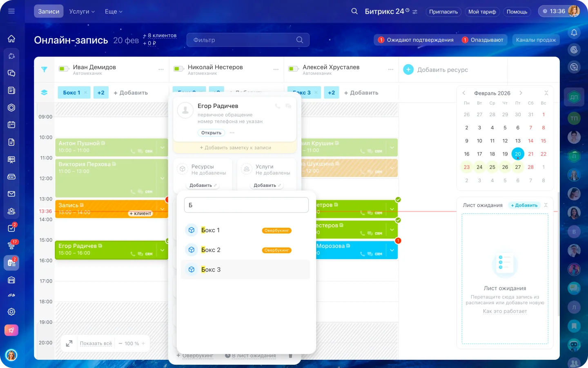Toggle the switch next to Николай Нестеров
This screenshot has height=368, width=588.
178,69
